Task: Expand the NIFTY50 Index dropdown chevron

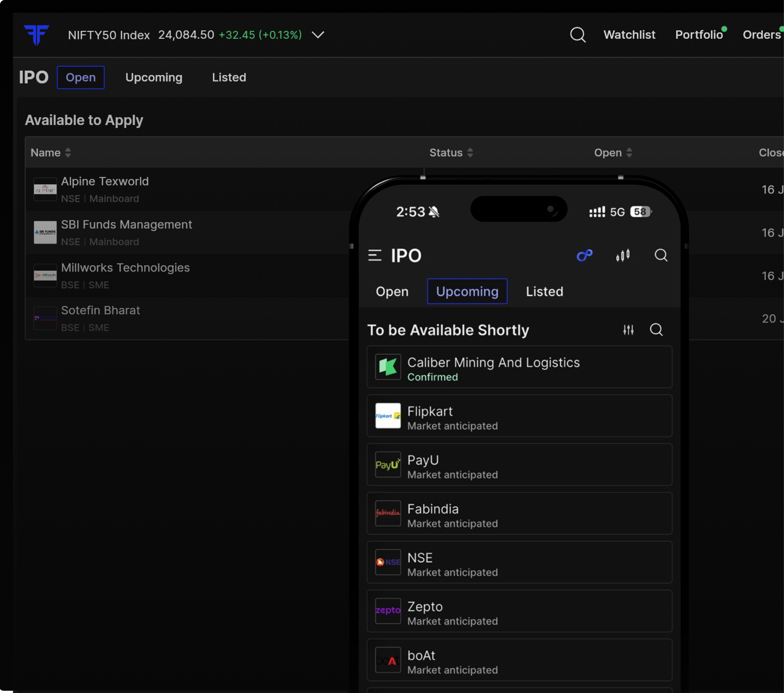Action: (x=318, y=35)
